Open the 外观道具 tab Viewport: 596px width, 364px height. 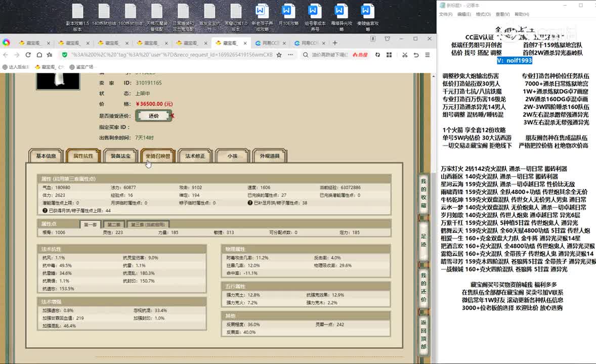pyautogui.click(x=270, y=156)
